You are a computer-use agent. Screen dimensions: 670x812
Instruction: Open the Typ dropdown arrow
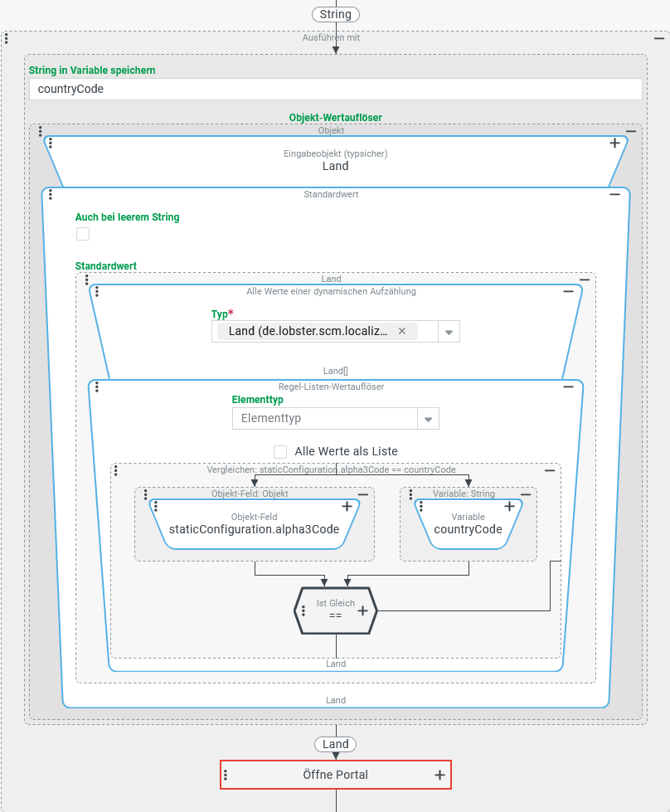coord(449,332)
